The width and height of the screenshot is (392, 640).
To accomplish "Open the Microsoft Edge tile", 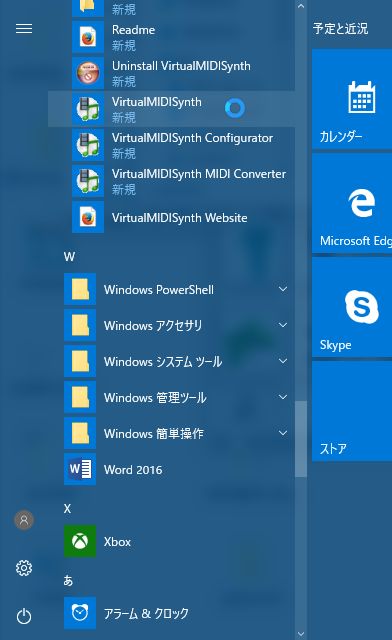I will point(352,203).
